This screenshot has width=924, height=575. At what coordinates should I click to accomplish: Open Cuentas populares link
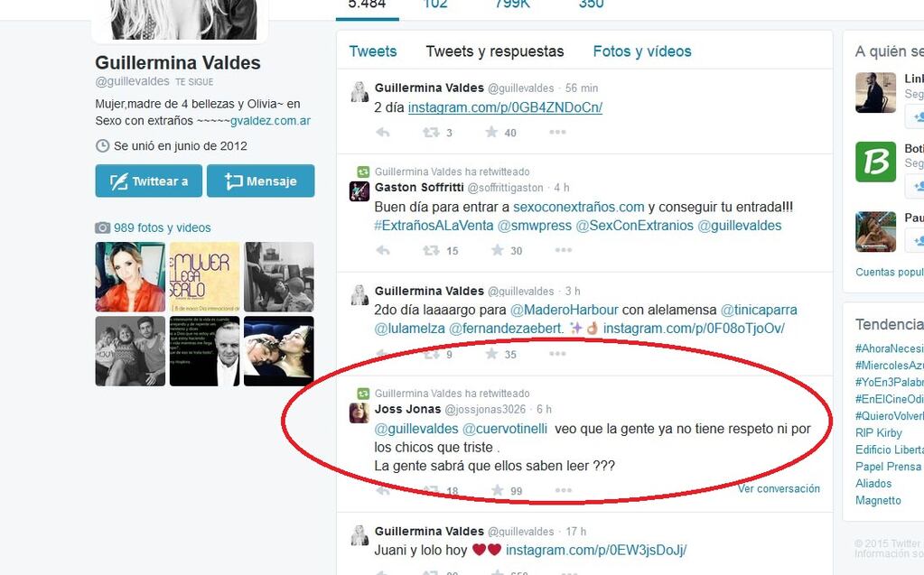890,273
